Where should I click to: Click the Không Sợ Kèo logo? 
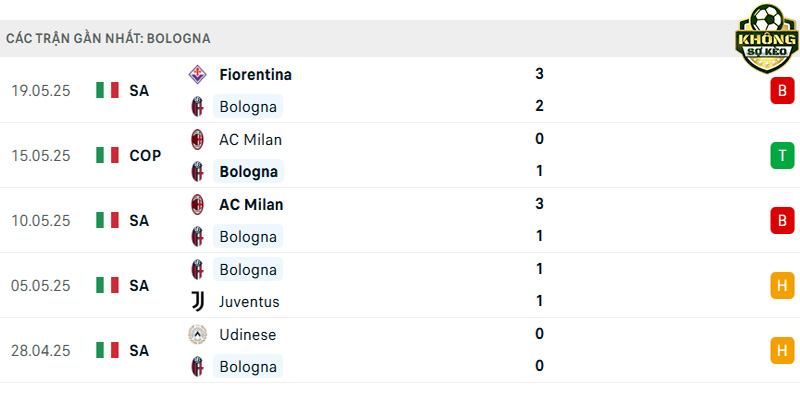click(x=766, y=38)
